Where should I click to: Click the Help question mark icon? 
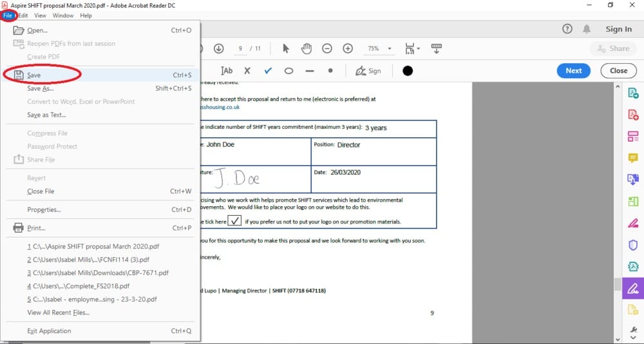[x=567, y=29]
